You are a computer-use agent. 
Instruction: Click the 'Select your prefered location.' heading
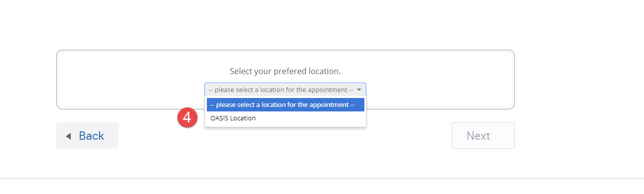(x=285, y=71)
